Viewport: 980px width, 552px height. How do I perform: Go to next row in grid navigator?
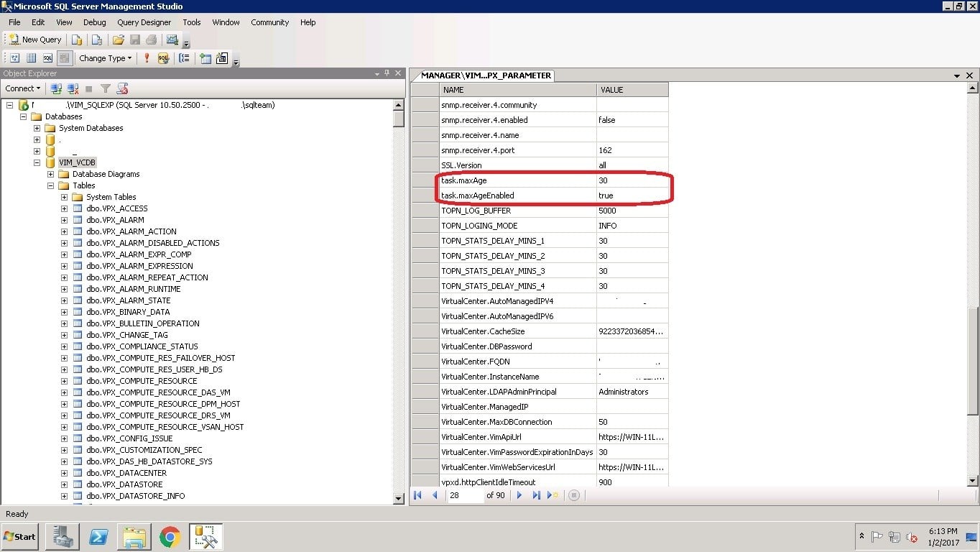pos(519,495)
